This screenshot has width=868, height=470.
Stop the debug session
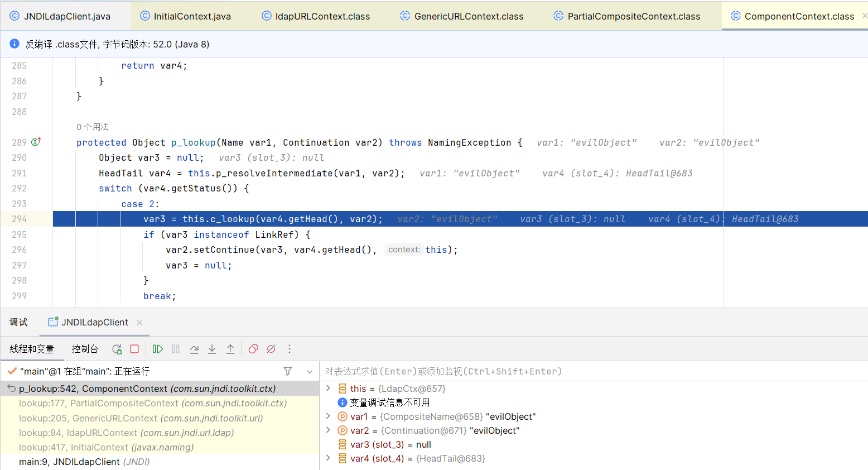pos(134,349)
